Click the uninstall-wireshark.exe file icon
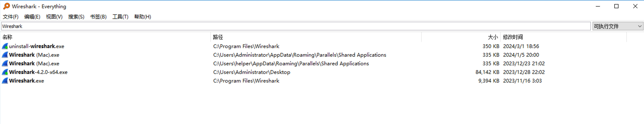The image size is (644, 124). point(5,46)
